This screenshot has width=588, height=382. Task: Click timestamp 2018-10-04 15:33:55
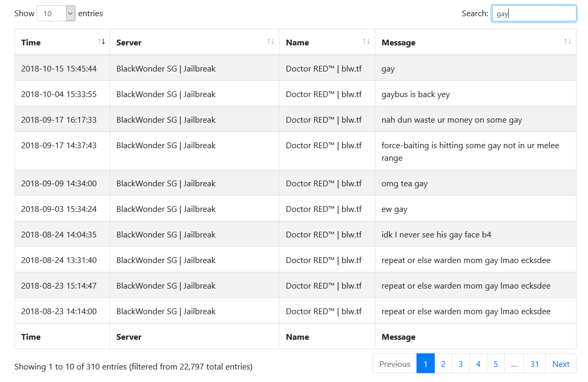(59, 94)
